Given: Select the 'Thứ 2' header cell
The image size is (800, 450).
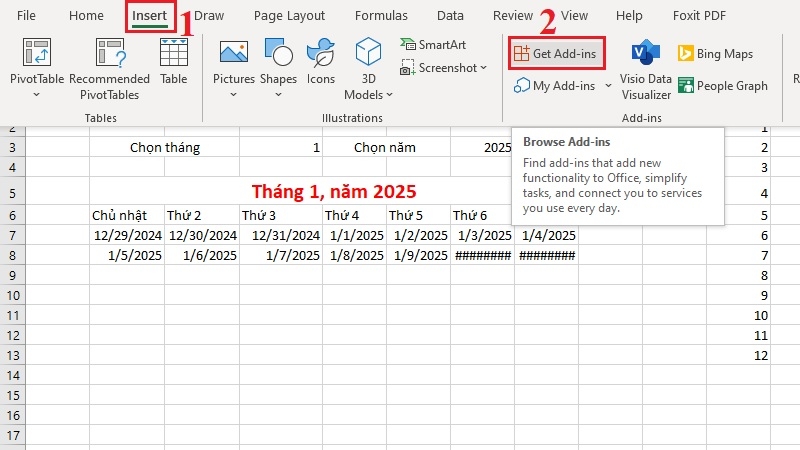Looking at the screenshot, I should point(202,215).
